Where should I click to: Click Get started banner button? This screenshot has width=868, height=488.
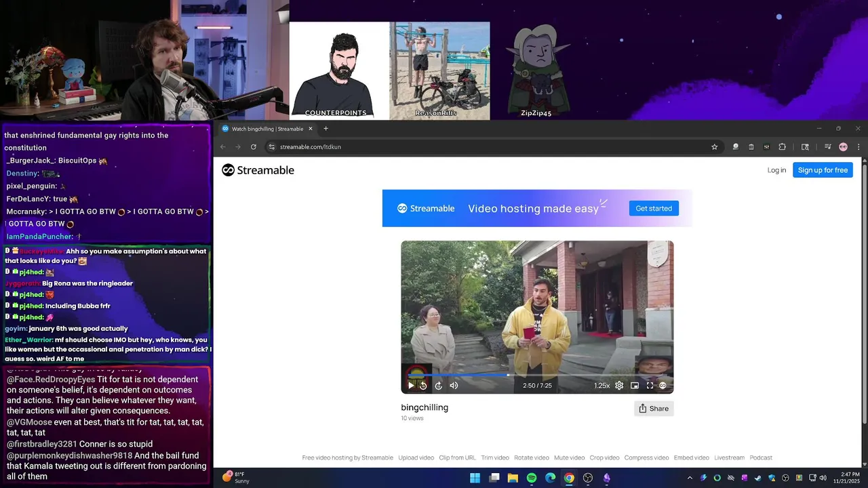tap(654, 208)
